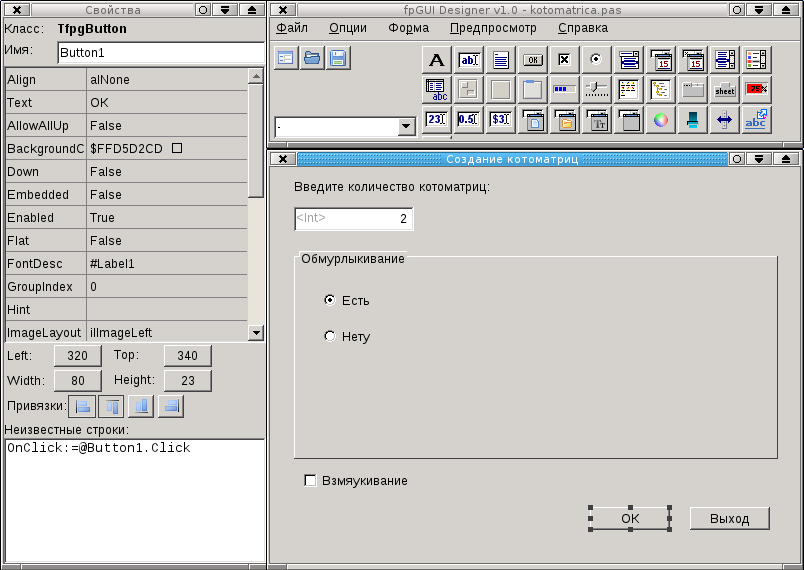804x570 pixels.
Task: Select the color wheel widget icon
Action: pos(660,120)
